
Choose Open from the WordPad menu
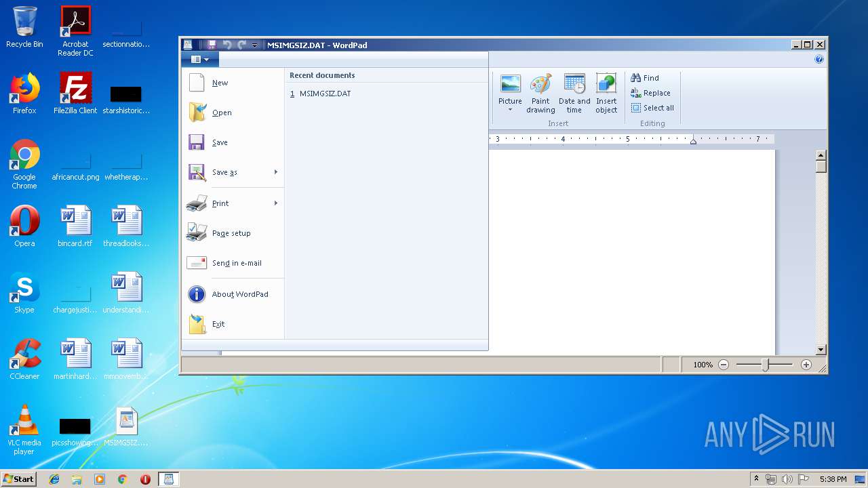(233, 113)
